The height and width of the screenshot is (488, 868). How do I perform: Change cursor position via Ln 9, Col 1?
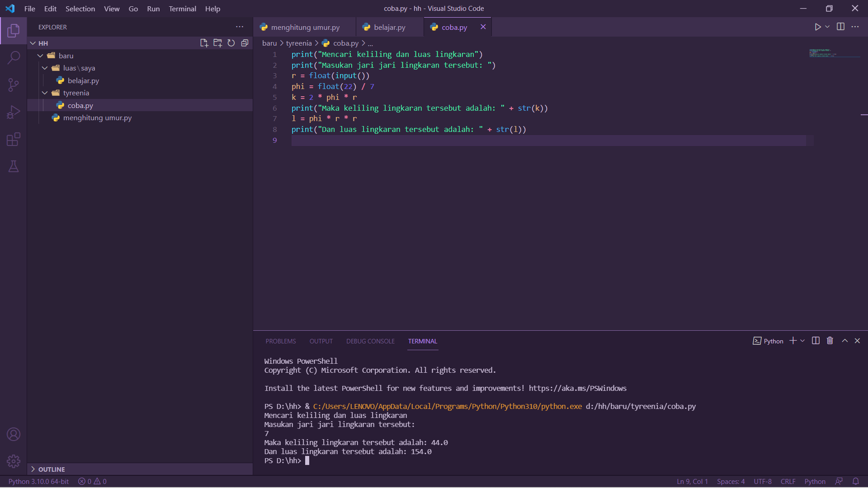click(x=692, y=482)
